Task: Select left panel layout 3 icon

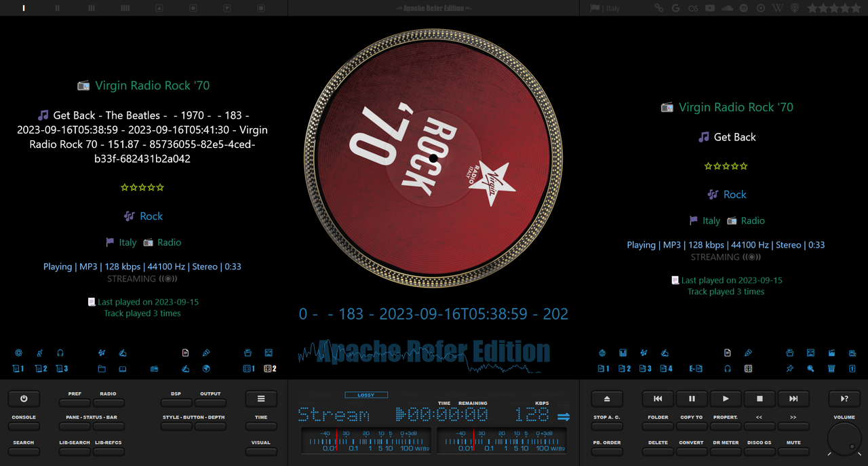Action: click(x=62, y=368)
